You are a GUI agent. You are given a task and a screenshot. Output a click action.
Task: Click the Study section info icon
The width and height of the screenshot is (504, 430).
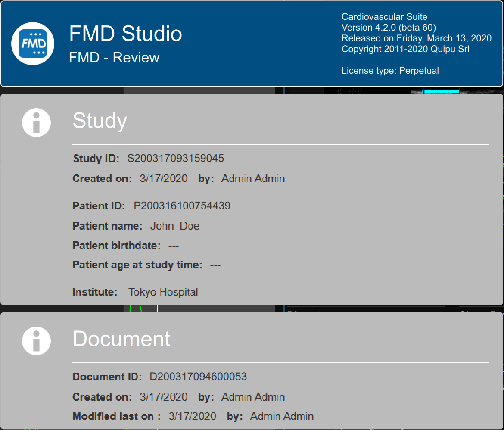point(36,122)
